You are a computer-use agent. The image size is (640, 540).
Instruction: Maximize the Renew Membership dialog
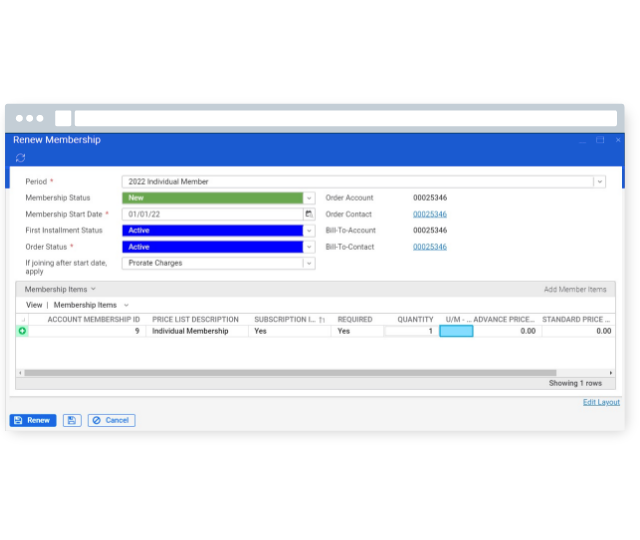pyautogui.click(x=600, y=141)
